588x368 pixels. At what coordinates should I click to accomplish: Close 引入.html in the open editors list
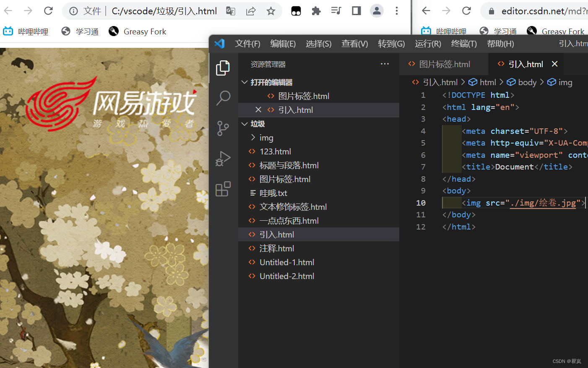258,110
